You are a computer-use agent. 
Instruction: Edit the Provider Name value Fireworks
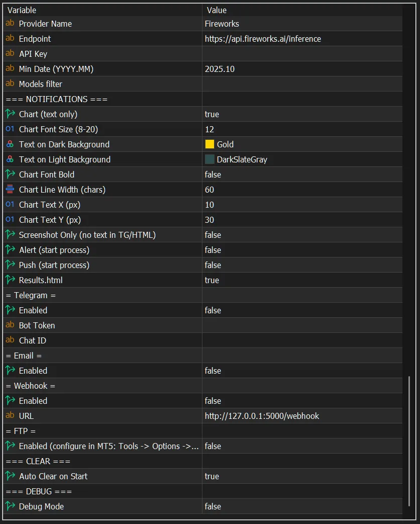pyautogui.click(x=302, y=24)
